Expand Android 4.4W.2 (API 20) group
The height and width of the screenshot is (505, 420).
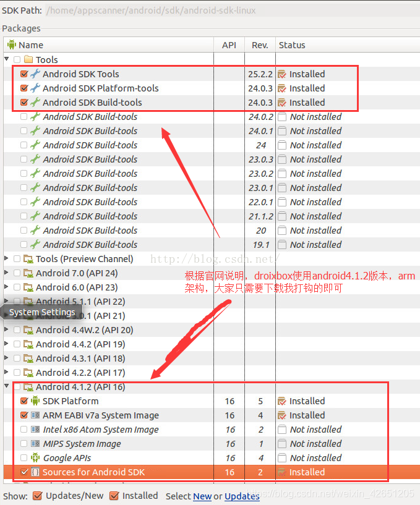click(6, 329)
